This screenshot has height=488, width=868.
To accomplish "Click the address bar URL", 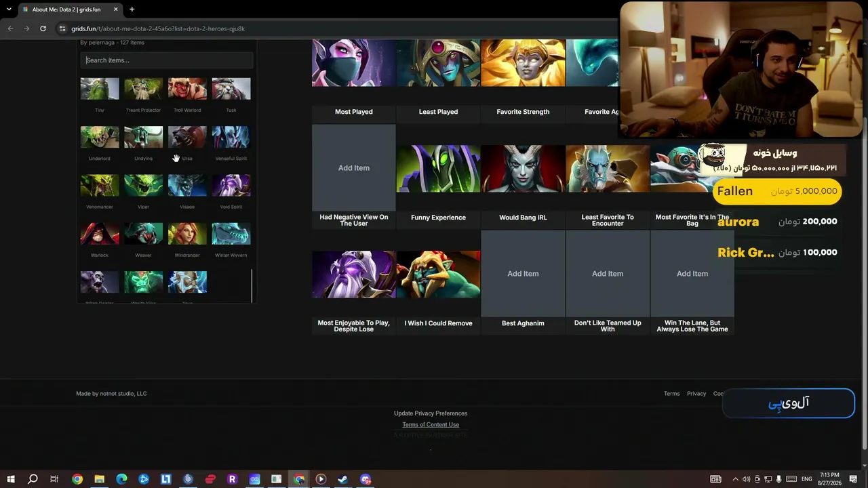I will [x=158, y=28].
